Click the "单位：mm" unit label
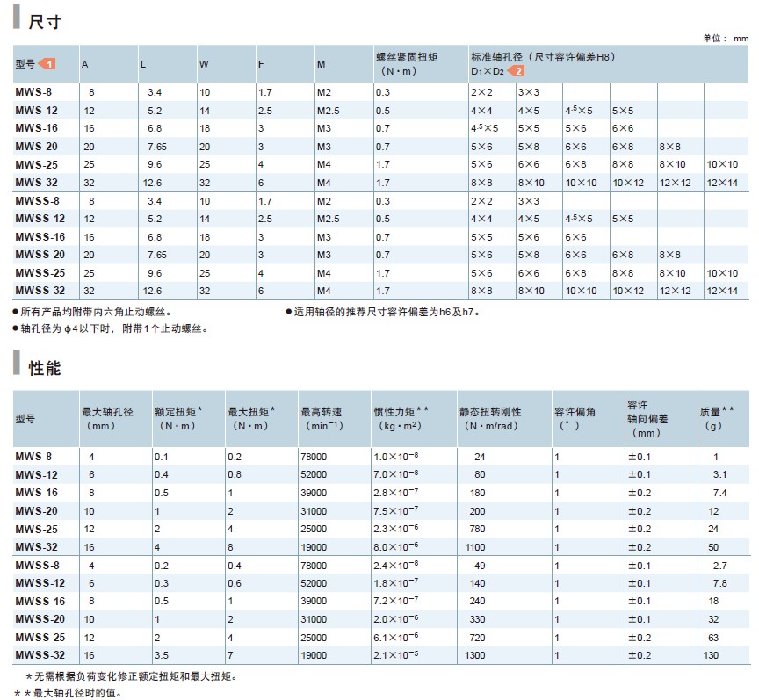Image resolution: width=759 pixels, height=700 pixels. pyautogui.click(x=726, y=39)
